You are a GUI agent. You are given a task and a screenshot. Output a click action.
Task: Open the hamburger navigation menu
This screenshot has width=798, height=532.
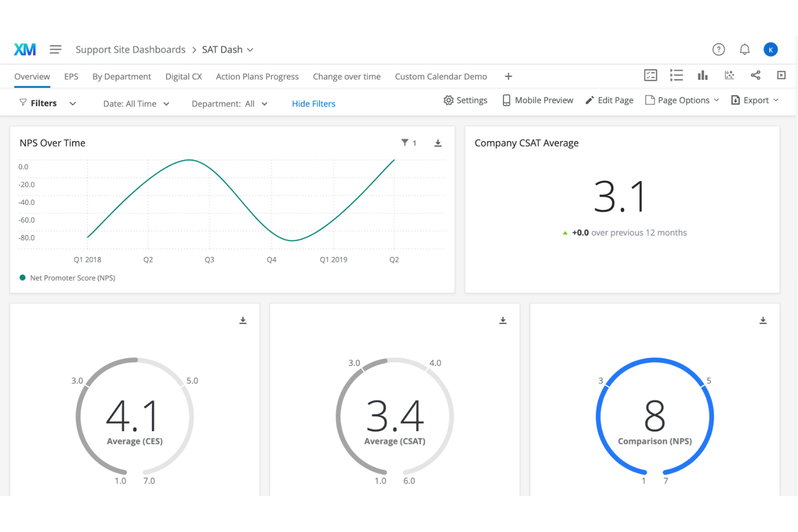(x=56, y=50)
